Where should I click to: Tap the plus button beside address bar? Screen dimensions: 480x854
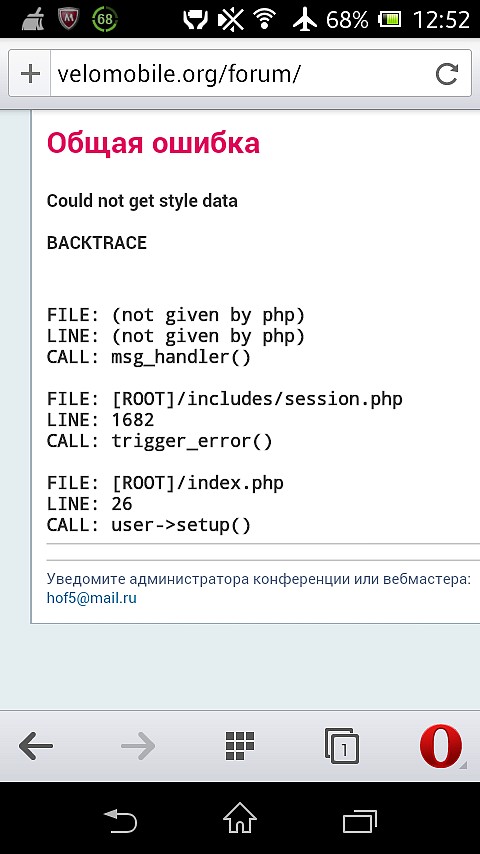click(30, 74)
